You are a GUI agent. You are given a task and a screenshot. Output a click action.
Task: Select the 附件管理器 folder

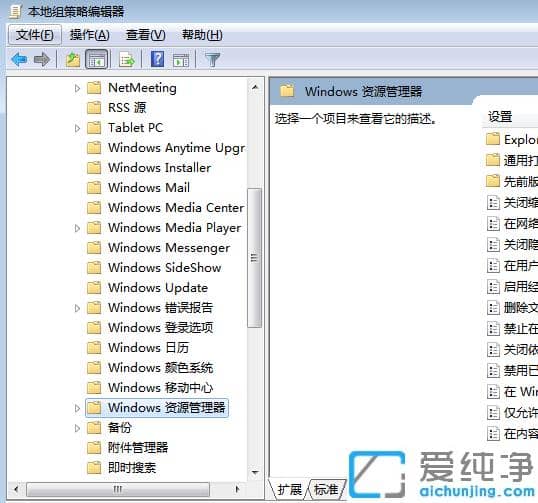coord(128,447)
